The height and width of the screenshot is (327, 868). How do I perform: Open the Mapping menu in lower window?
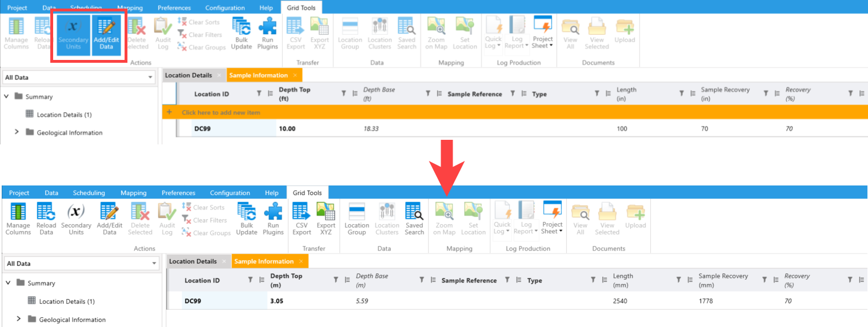coord(133,193)
